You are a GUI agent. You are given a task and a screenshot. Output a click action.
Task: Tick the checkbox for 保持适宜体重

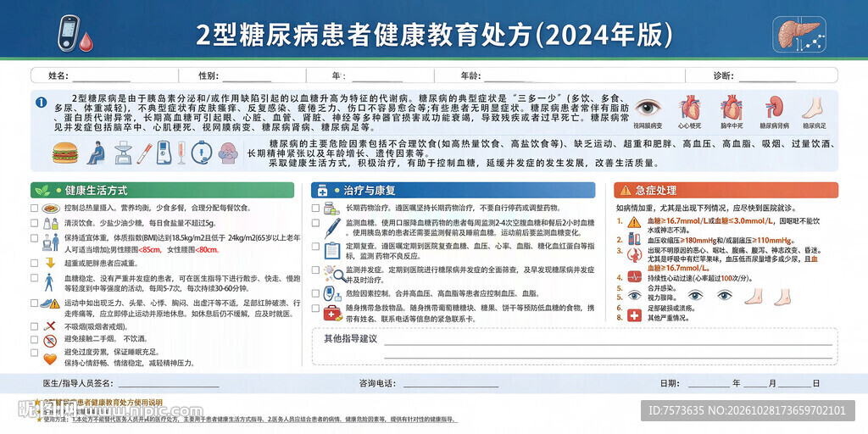[34, 238]
